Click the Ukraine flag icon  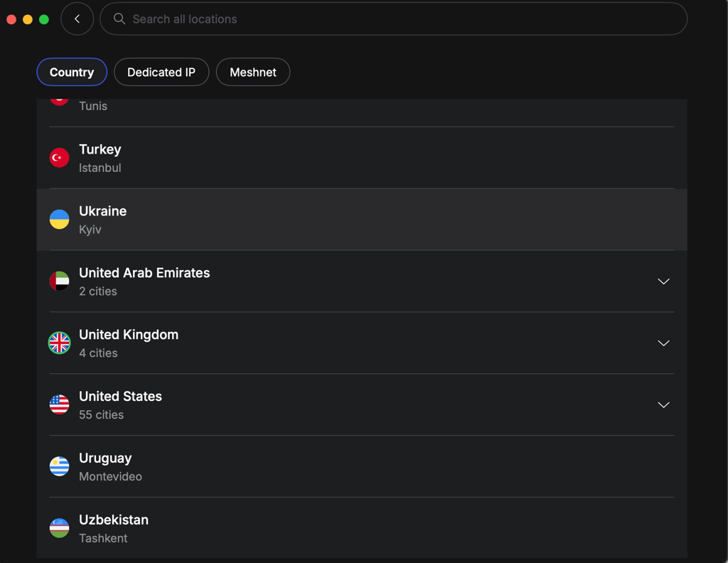pos(60,220)
